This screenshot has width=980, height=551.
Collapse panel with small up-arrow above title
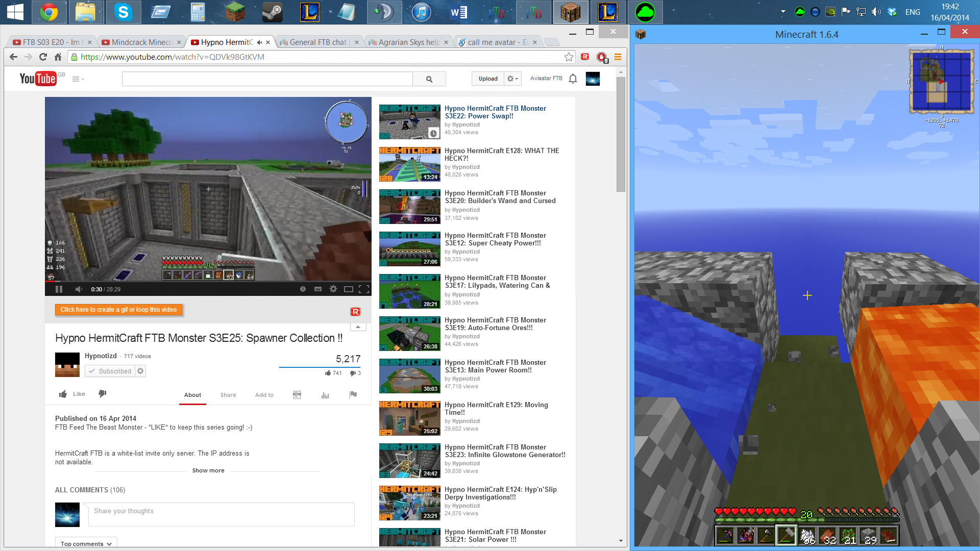[x=358, y=327]
